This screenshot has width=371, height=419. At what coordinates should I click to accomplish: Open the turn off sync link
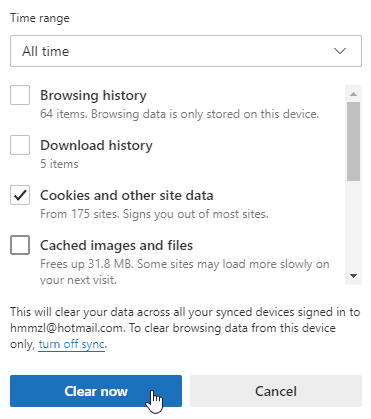click(72, 344)
